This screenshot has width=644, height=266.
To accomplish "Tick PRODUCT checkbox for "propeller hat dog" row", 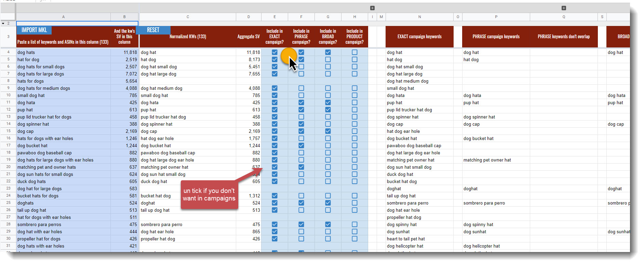I will pos(354,239).
